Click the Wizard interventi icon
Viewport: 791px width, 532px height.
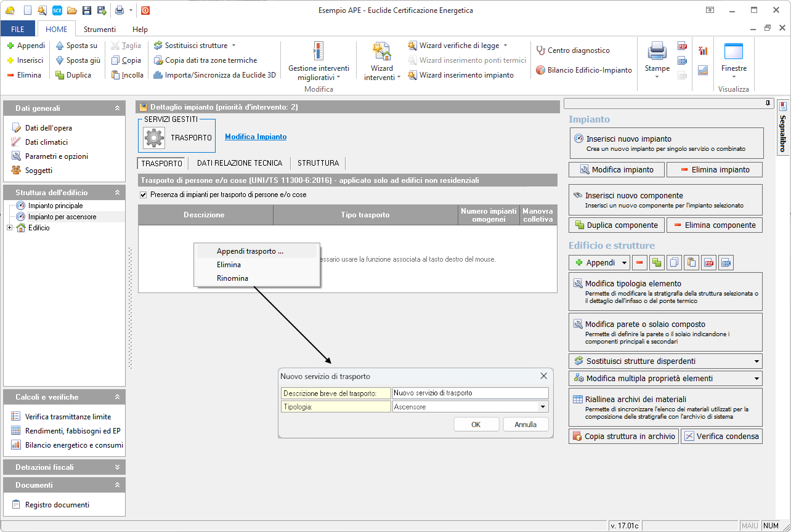pos(382,52)
